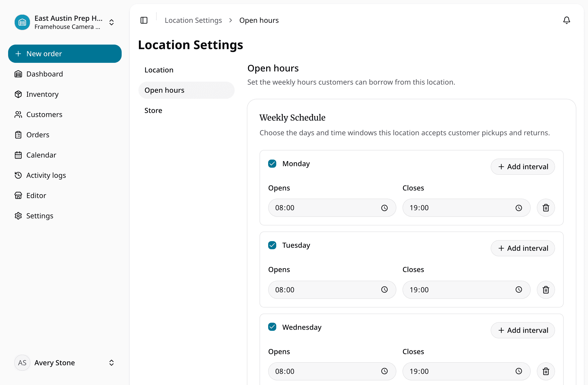The width and height of the screenshot is (588, 385).
Task: Select the Open hours settings tab
Action: (x=187, y=90)
